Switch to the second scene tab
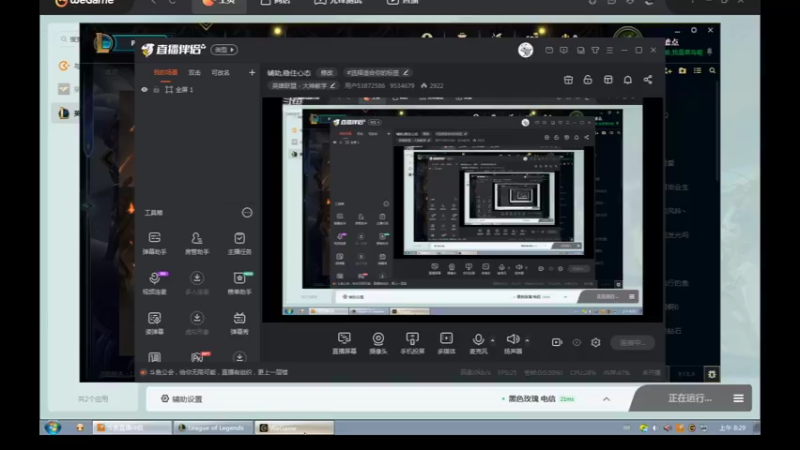 (194, 72)
